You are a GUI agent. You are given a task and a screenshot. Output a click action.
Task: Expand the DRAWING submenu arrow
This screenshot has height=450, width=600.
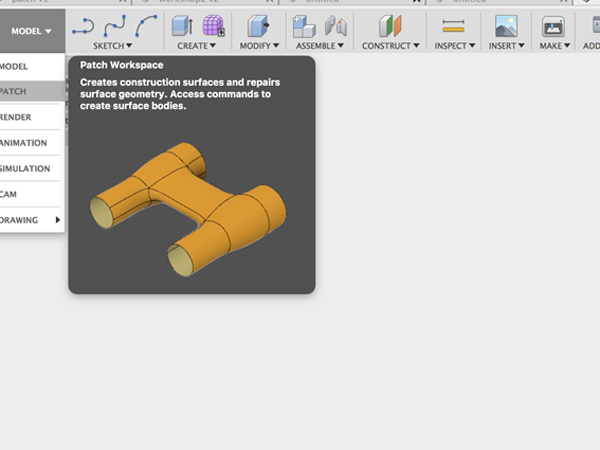coord(58,220)
